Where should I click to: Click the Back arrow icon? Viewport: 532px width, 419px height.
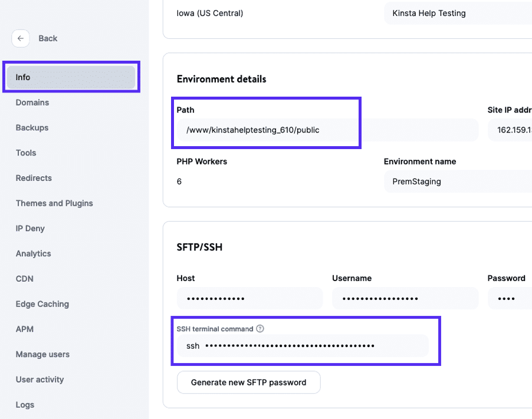pyautogui.click(x=21, y=38)
